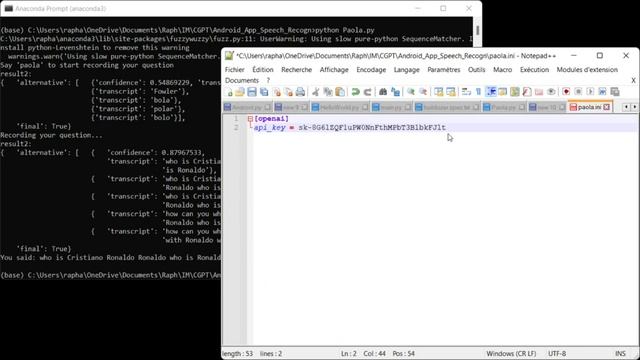Click the Zoom Out magnifier icon
This screenshot has width=640, height=360.
423,92
